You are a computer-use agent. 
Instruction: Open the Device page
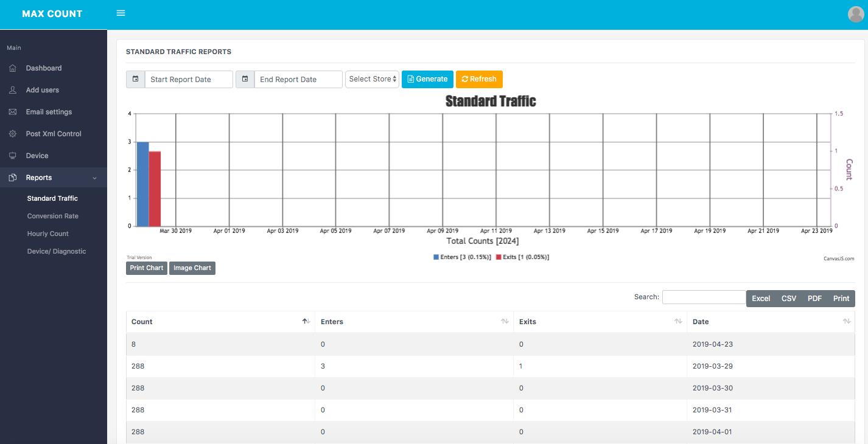click(37, 156)
